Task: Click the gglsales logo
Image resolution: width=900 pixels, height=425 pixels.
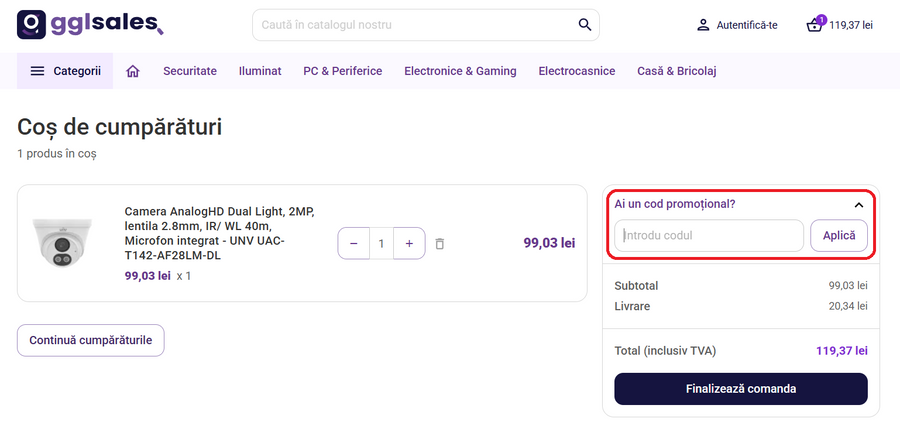Action: point(90,24)
